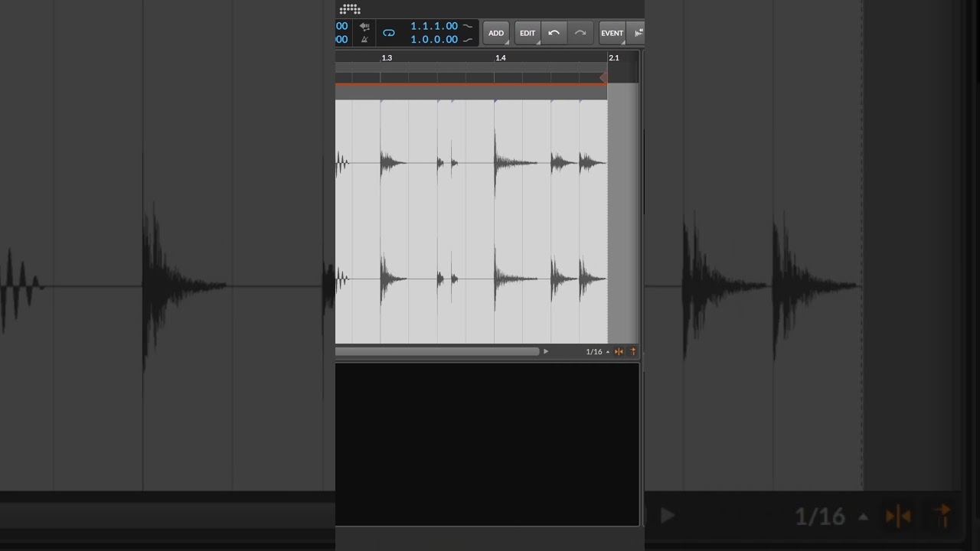This screenshot has height=551, width=980.
Task: Expand the grid resolution arrow next to 1/16
Action: [x=608, y=352]
